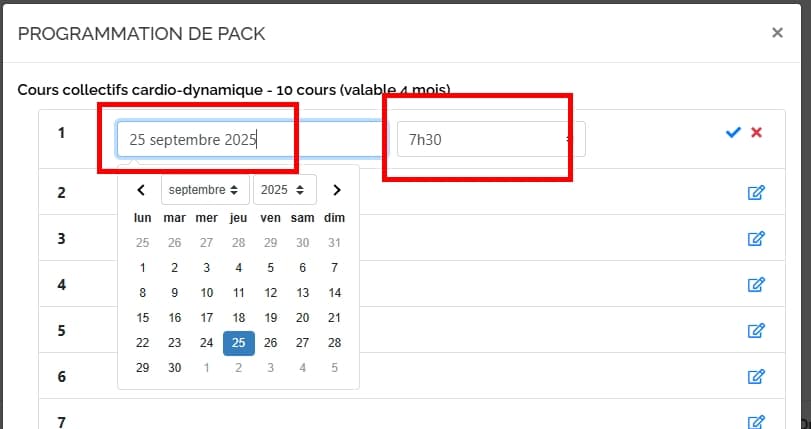Select the highlighted day 25 in calendar

click(x=238, y=343)
